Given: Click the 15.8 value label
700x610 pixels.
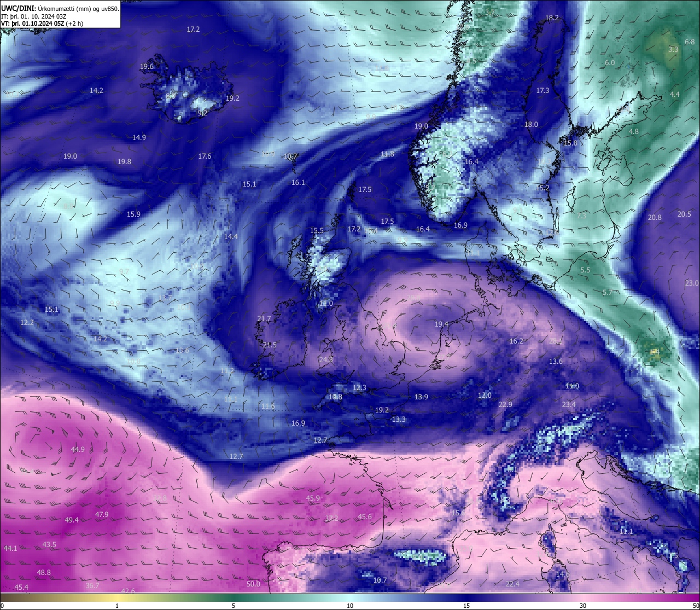Looking at the screenshot, I should (x=570, y=143).
